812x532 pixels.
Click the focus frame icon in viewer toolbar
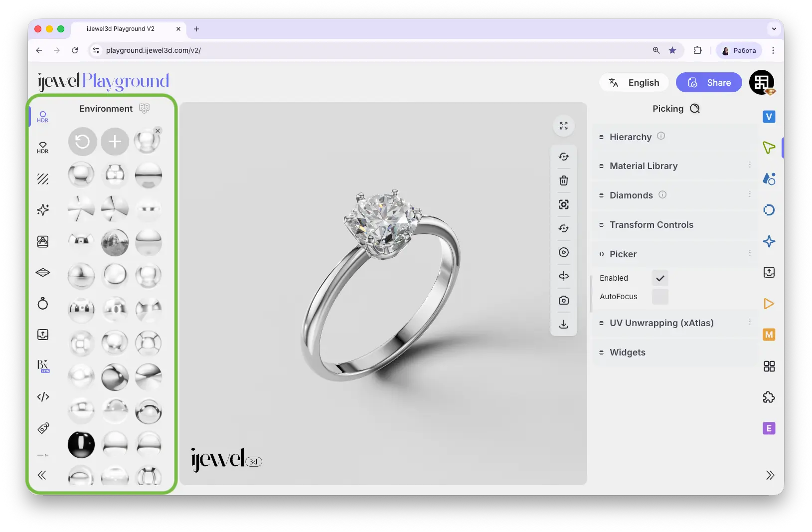tap(564, 204)
